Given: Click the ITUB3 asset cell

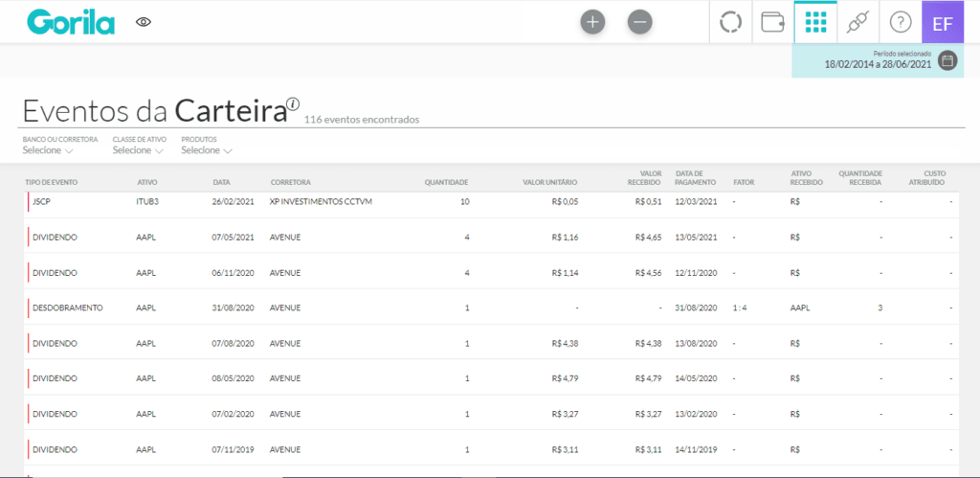Looking at the screenshot, I should tap(145, 202).
